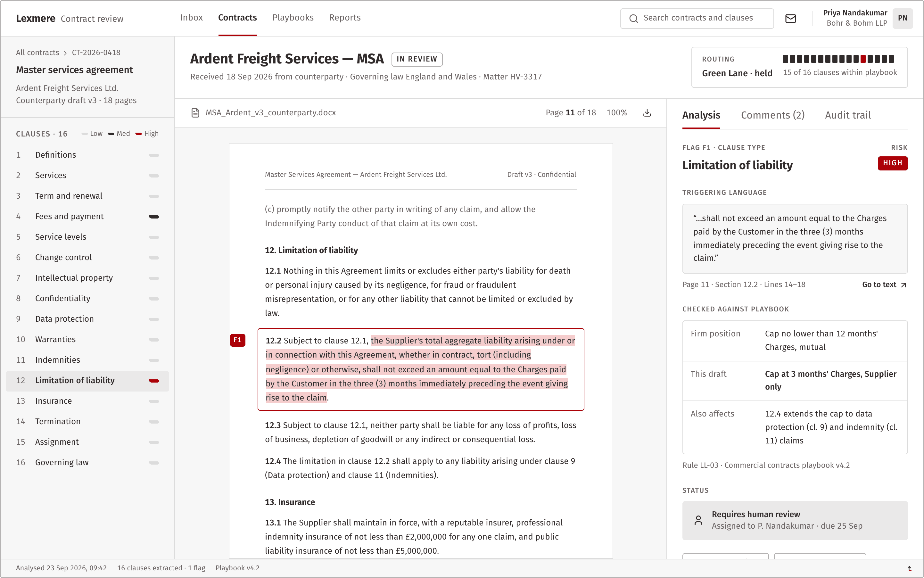Click the Go to text link
The width and height of the screenshot is (924, 578).
[884, 285]
